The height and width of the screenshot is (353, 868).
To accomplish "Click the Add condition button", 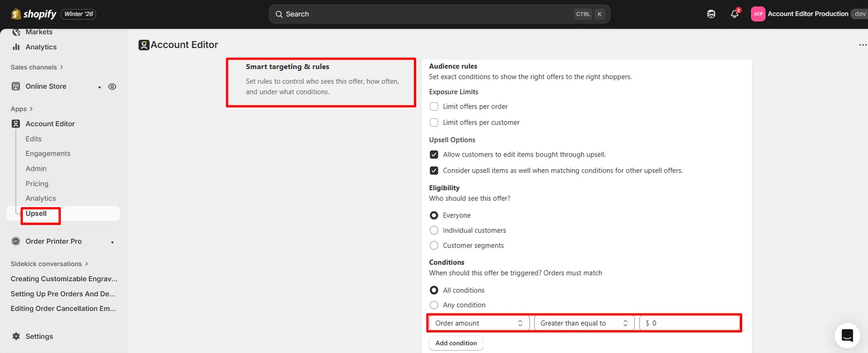I will [x=456, y=343].
